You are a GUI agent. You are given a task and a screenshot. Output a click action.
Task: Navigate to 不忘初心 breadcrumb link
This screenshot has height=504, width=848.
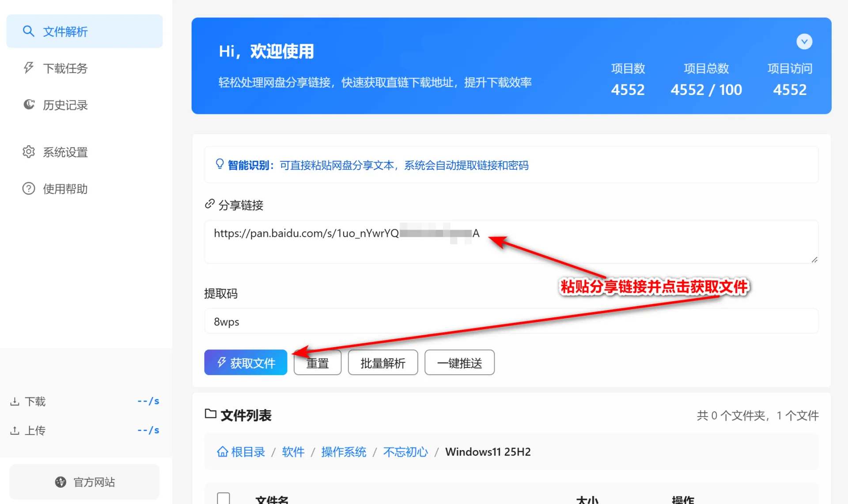coord(405,452)
